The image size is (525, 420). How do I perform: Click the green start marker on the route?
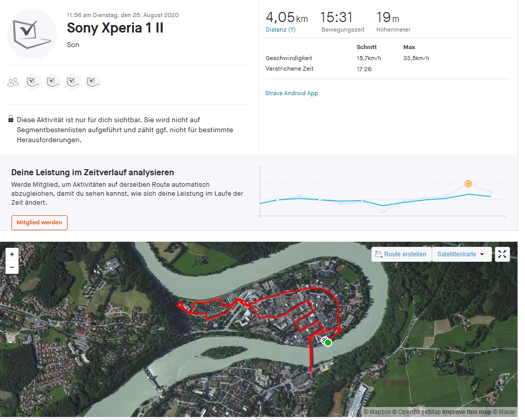click(x=329, y=343)
